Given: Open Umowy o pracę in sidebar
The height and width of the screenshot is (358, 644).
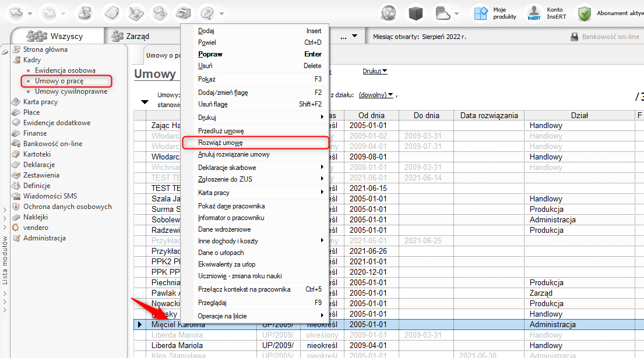Looking at the screenshot, I should pos(59,81).
